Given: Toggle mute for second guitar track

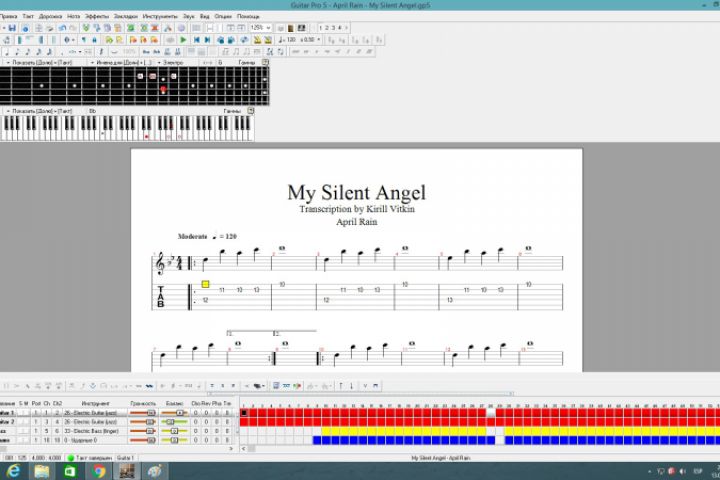Looking at the screenshot, I should [x=27, y=422].
